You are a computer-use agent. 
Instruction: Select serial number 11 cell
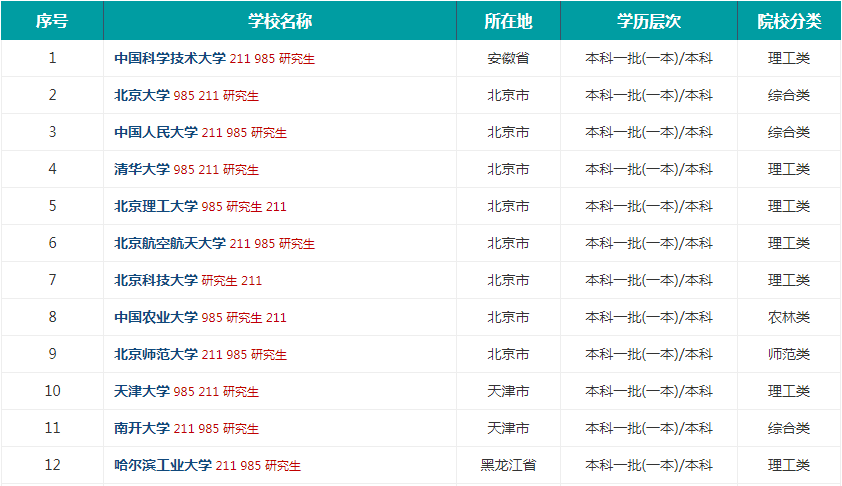(x=52, y=429)
